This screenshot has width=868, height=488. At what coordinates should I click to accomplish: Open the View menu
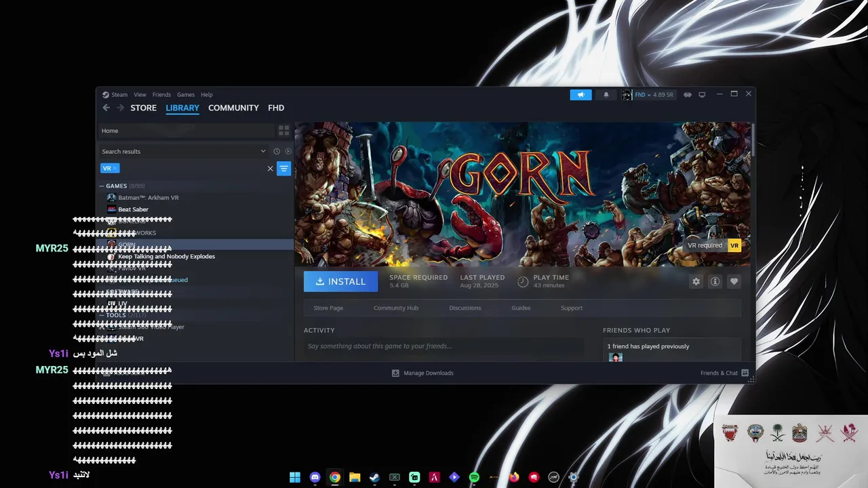(x=140, y=95)
